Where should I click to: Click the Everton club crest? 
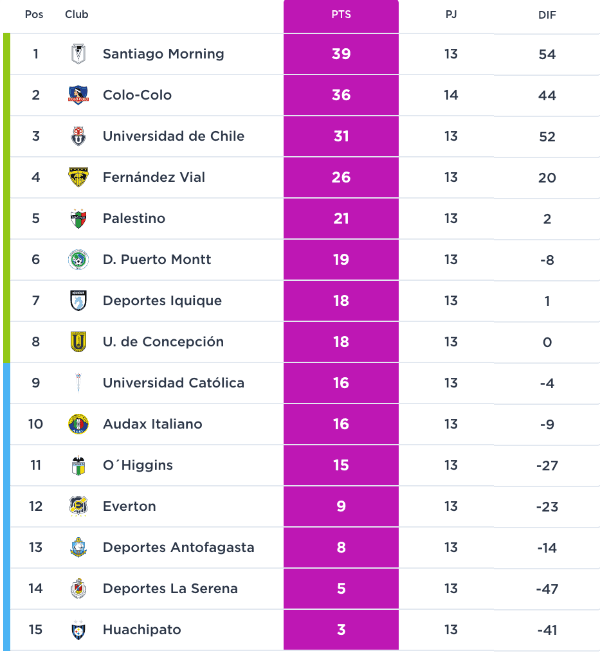pyautogui.click(x=78, y=506)
